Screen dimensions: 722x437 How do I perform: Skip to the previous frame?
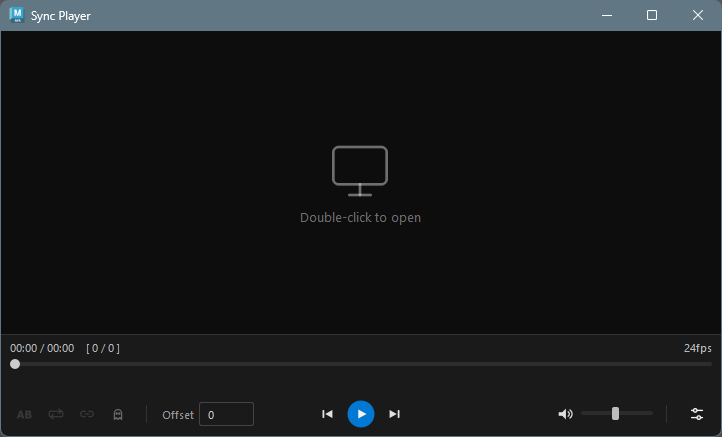(x=327, y=414)
